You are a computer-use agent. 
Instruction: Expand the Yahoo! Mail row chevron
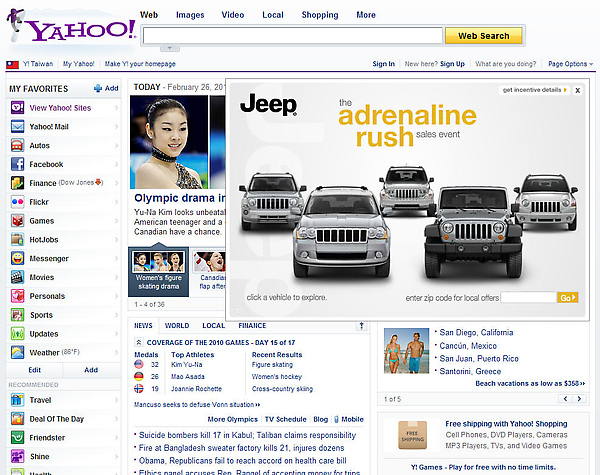click(x=116, y=127)
